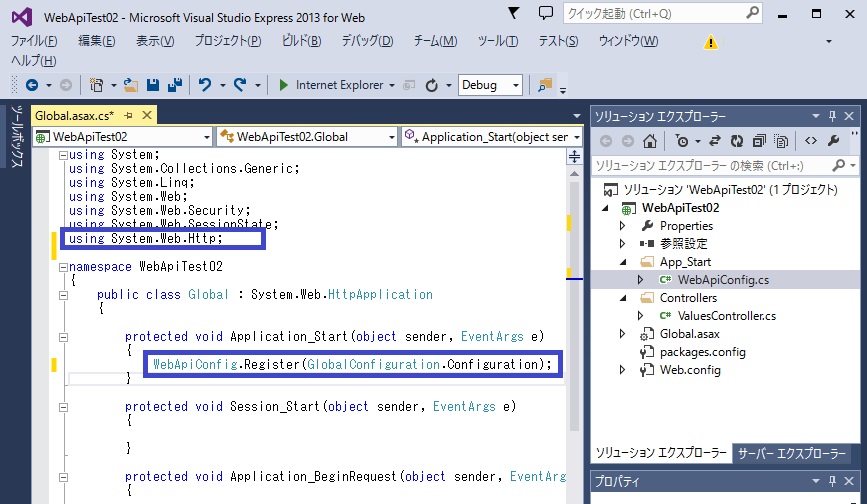The width and height of the screenshot is (867, 504).
Task: Open the Internet Explorer browser dropdown arrow
Action: [x=391, y=85]
